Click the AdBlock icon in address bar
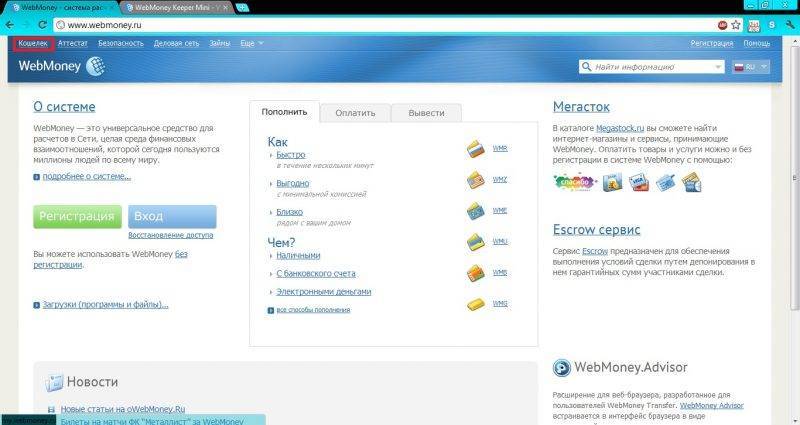The height and width of the screenshot is (425, 800). click(x=722, y=24)
